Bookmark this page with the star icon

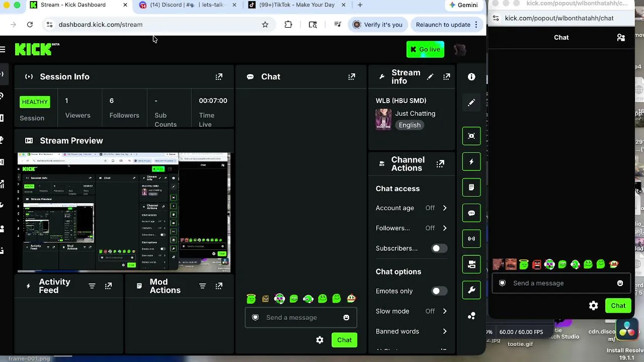pos(265,25)
